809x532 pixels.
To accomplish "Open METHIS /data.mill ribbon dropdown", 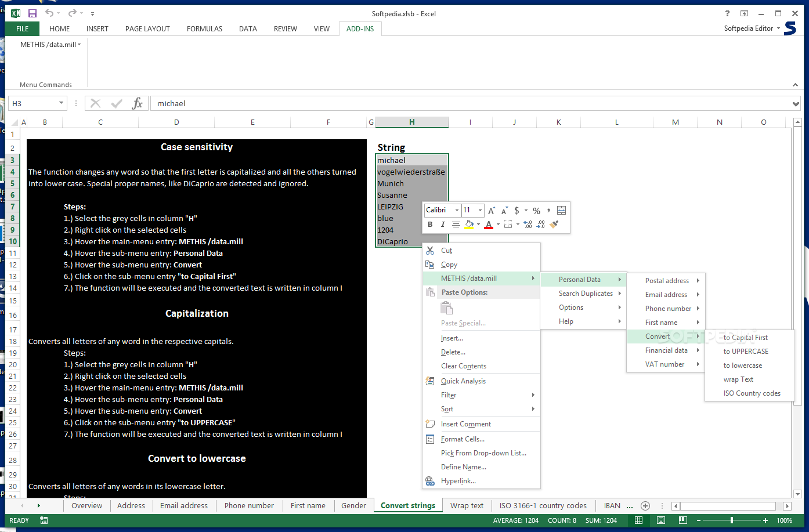I will (50, 45).
